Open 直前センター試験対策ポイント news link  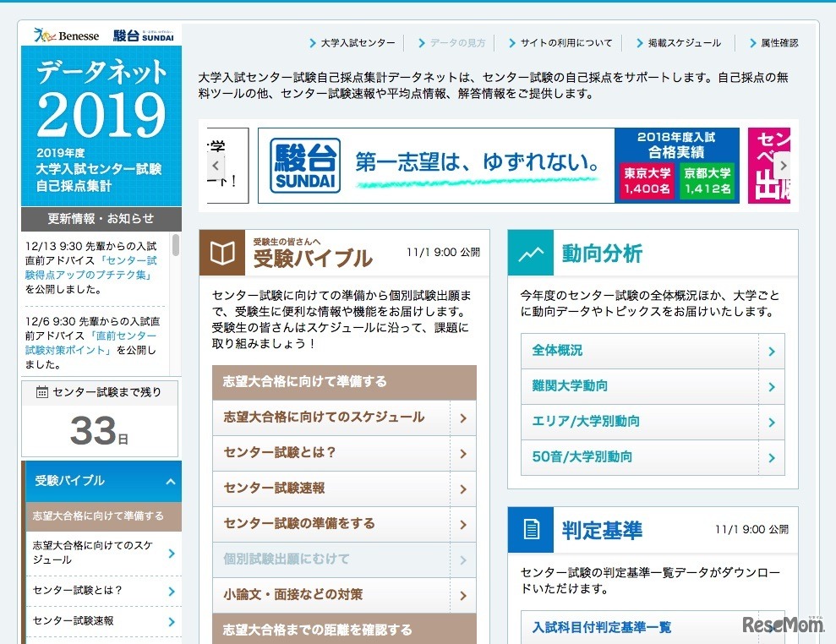[90, 343]
